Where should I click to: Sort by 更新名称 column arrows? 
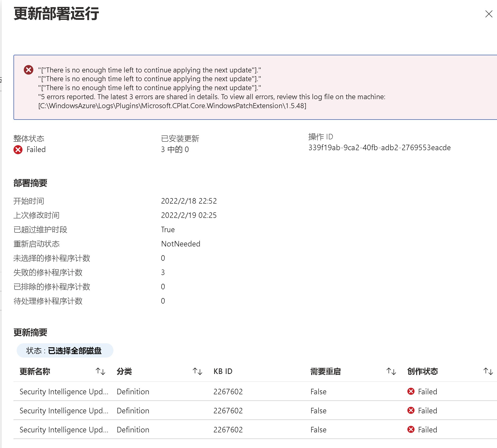point(100,371)
